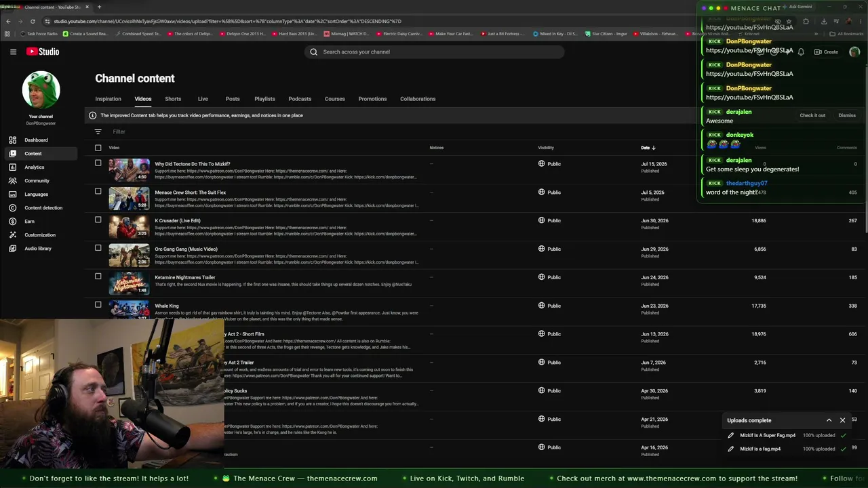The height and width of the screenshot is (488, 868).
Task: Click the globe icon on the Whale King row
Action: 541,306
